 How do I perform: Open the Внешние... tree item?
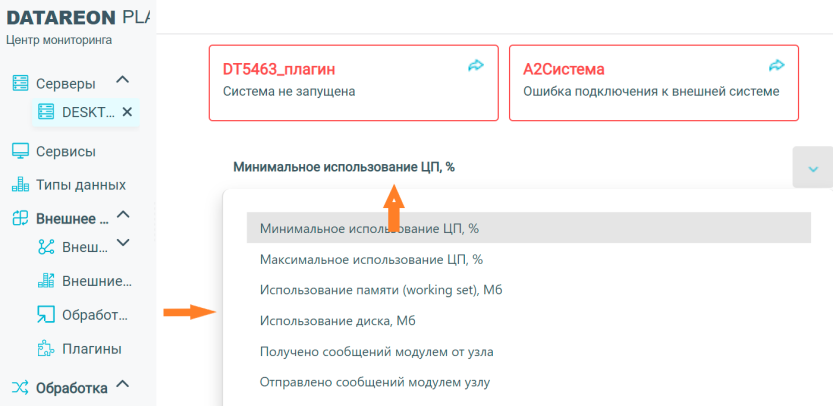[x=96, y=281]
